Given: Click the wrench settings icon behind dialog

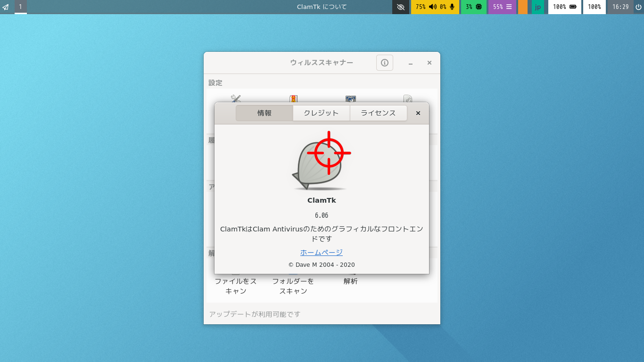Looking at the screenshot, I should click(236, 99).
